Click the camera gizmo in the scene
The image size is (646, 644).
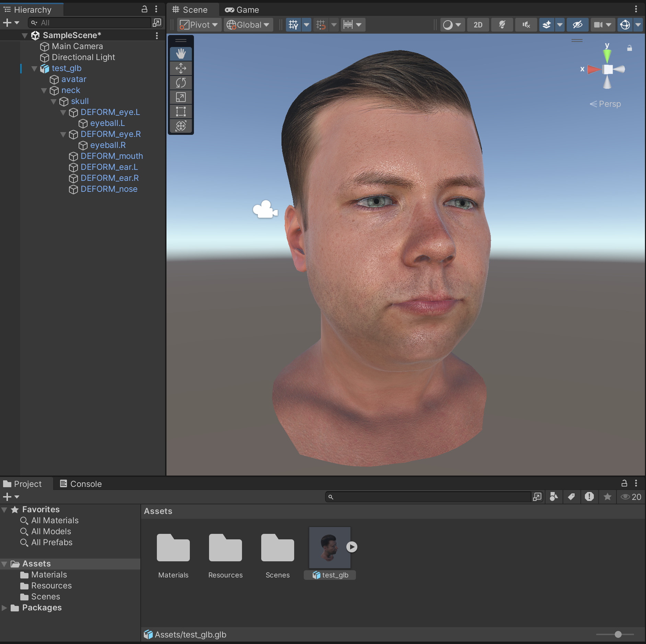click(265, 209)
